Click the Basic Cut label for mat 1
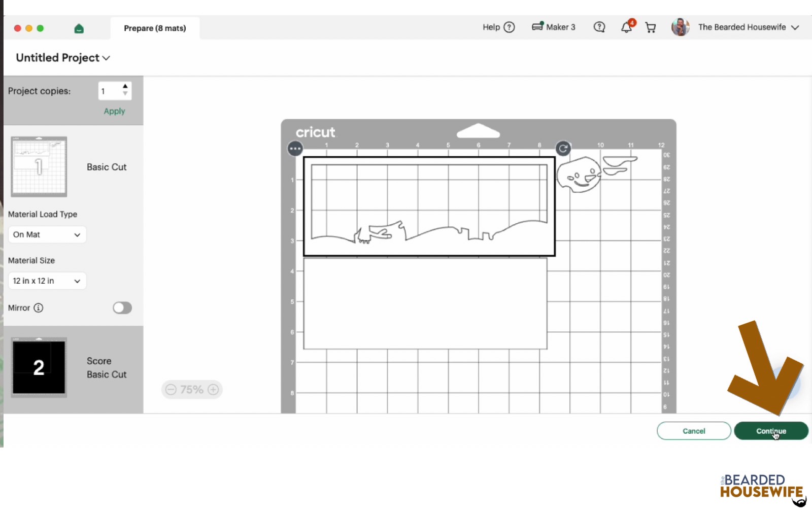The image size is (812, 516). tap(107, 167)
